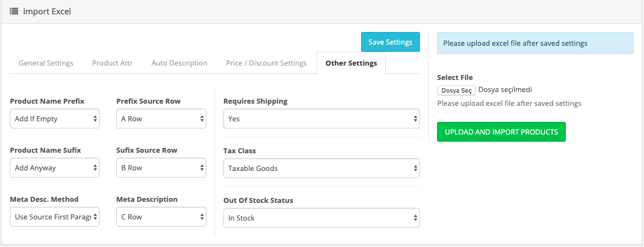Go to Auto Description tab

[x=179, y=63]
